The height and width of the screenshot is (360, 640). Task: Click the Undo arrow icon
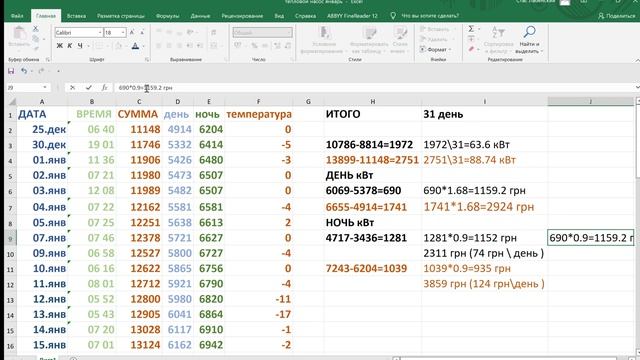(x=24, y=71)
